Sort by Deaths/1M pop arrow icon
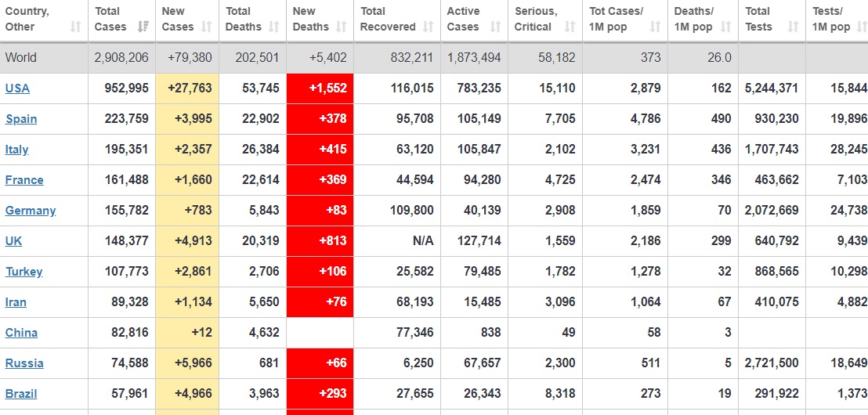The width and height of the screenshot is (868, 415). [x=725, y=27]
